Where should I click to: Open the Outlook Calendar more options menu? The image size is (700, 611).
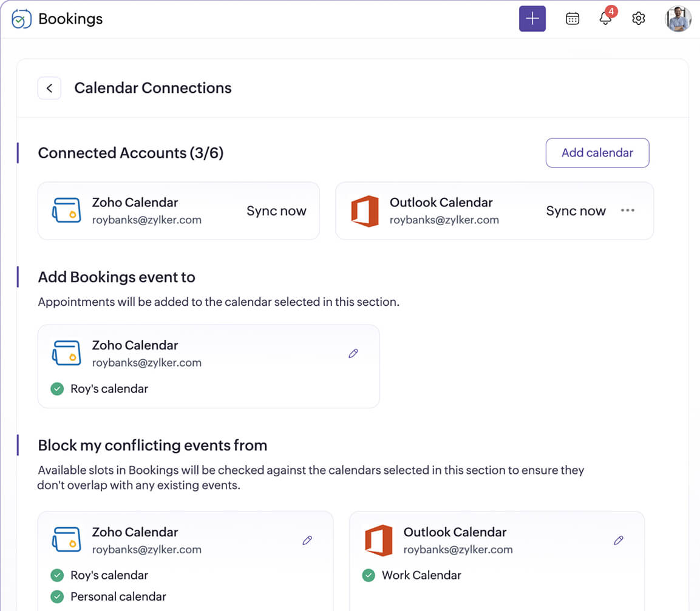pos(627,210)
